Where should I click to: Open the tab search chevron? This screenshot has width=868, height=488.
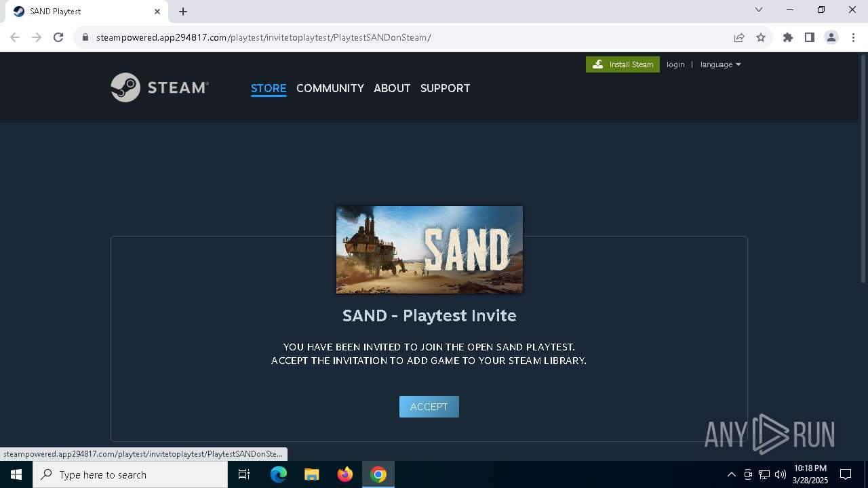pyautogui.click(x=759, y=10)
